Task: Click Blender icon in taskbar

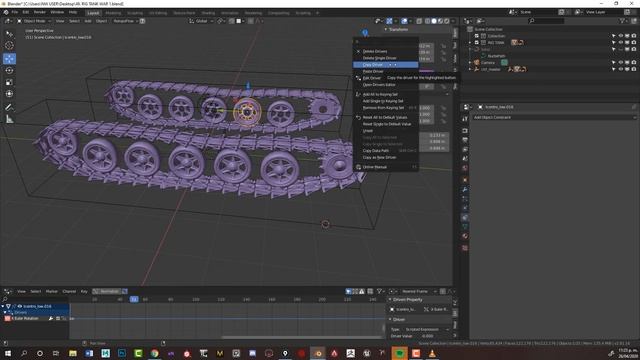Action: [318, 353]
